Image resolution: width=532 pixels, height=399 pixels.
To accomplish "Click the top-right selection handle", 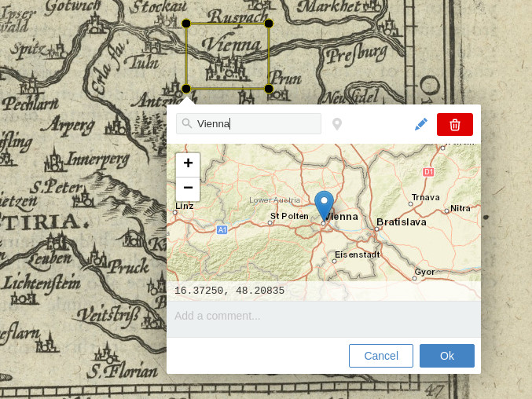I will 269,24.
